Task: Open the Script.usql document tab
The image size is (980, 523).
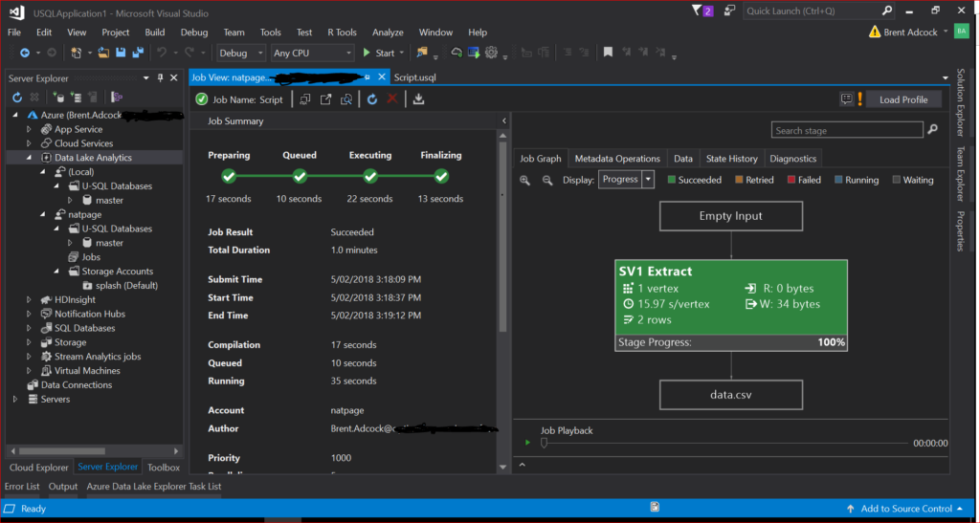Action: click(x=415, y=77)
